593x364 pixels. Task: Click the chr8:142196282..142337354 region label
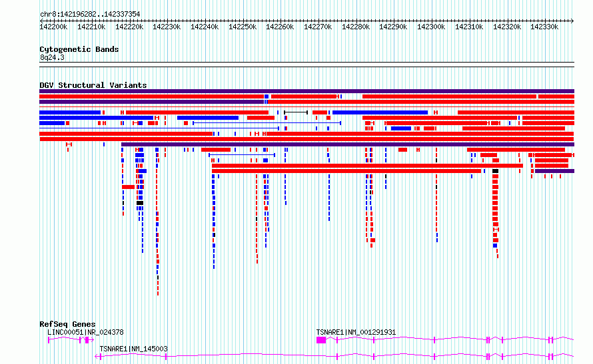(90, 15)
